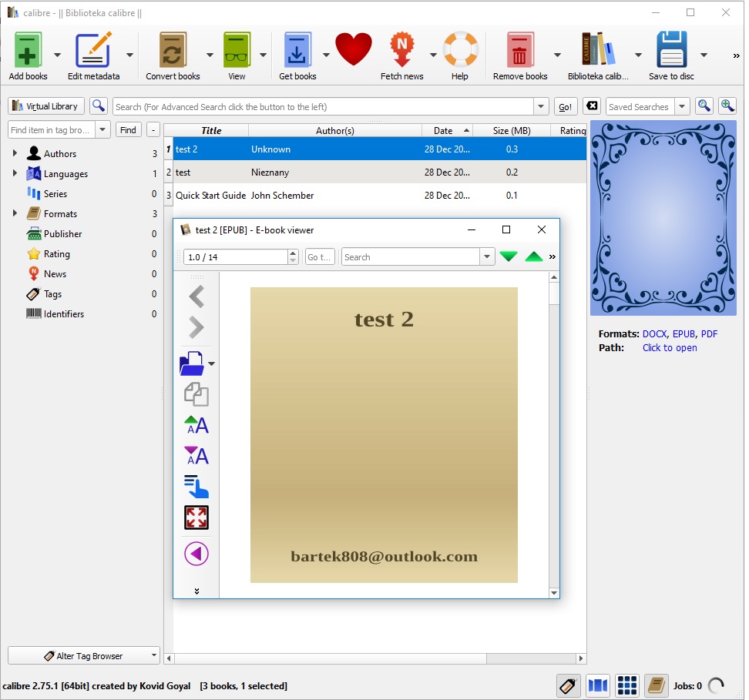Sort by Date column header

(x=448, y=130)
